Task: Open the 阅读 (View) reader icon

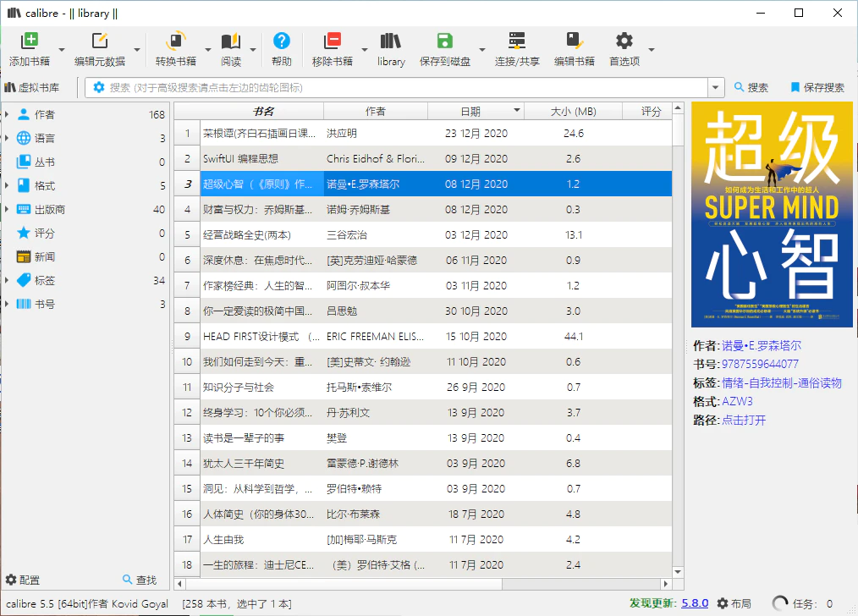Action: [230, 39]
